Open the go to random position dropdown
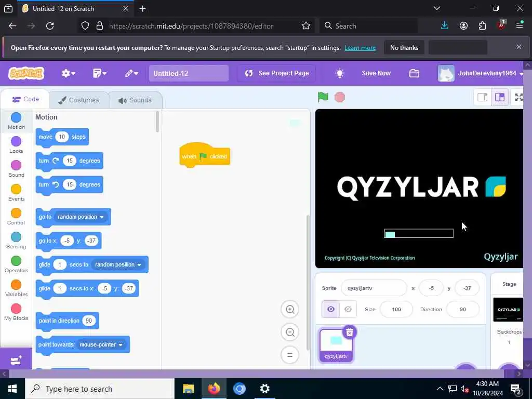This screenshot has height=399, width=532. click(81, 217)
